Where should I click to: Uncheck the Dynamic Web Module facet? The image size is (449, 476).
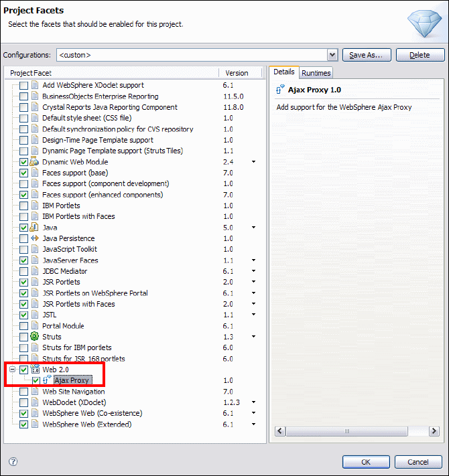(23, 162)
